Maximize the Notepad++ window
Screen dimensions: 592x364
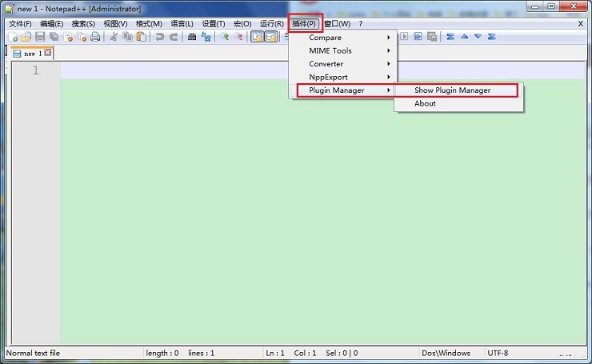[x=551, y=6]
